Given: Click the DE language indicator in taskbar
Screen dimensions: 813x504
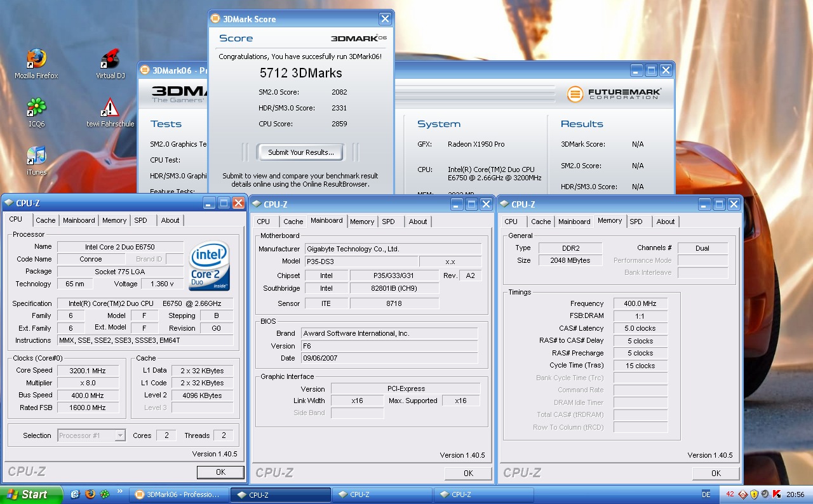Looking at the screenshot, I should pos(706,494).
